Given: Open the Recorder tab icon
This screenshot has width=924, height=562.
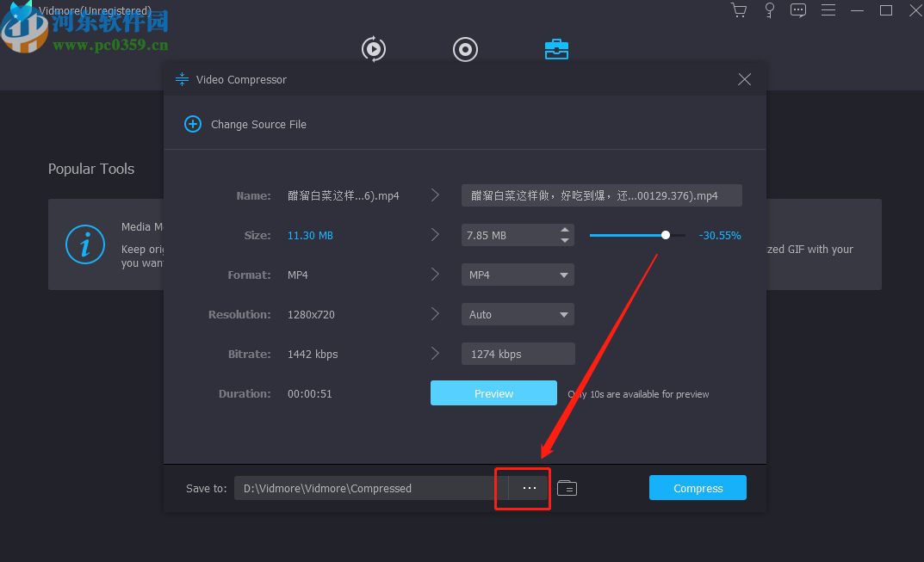Looking at the screenshot, I should pos(465,49).
